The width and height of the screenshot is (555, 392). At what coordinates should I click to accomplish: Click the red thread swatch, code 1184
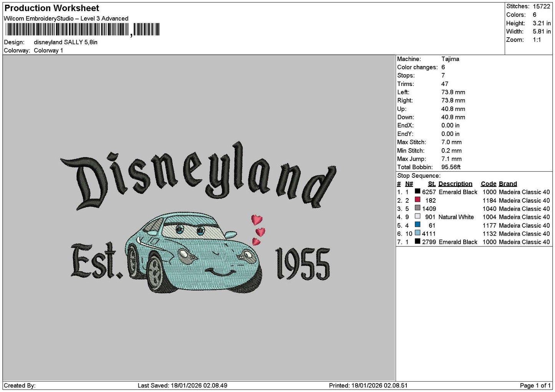tap(417, 200)
